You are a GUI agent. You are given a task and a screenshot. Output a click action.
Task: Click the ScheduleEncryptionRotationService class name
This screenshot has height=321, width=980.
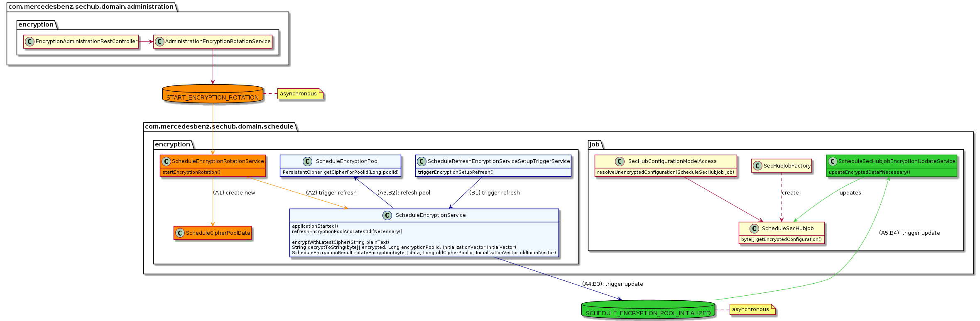(218, 161)
